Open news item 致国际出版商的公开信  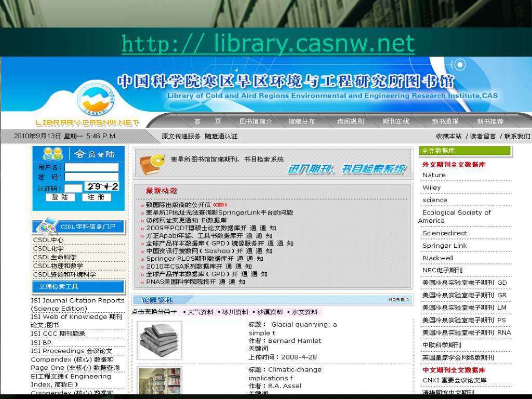tap(178, 205)
